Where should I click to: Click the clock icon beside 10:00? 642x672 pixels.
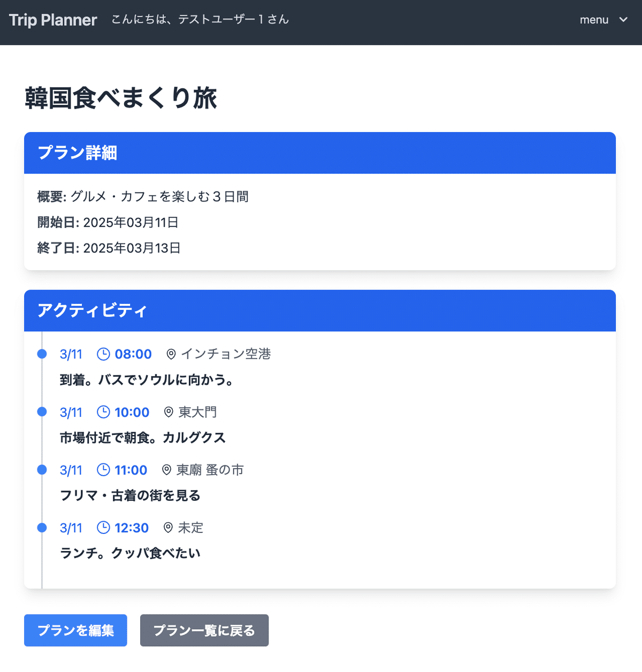pos(103,412)
